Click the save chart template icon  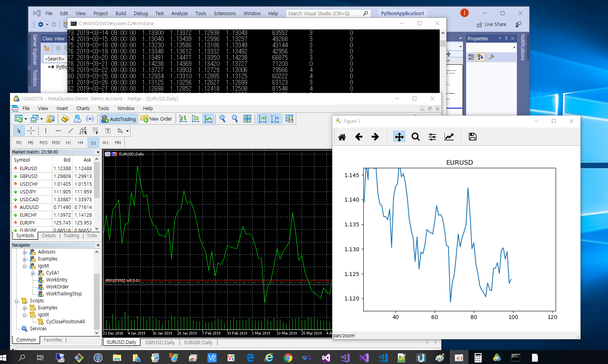289,119
